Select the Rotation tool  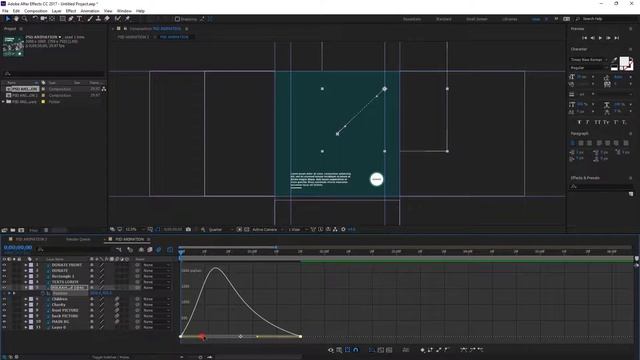(35, 19)
